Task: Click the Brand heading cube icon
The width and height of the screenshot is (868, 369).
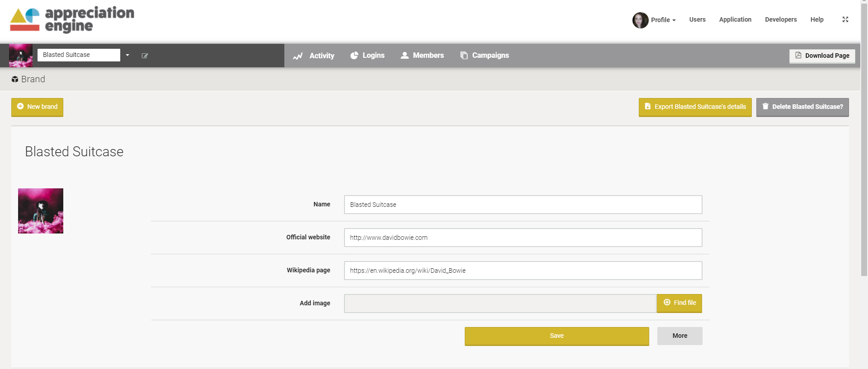Action: [x=15, y=79]
